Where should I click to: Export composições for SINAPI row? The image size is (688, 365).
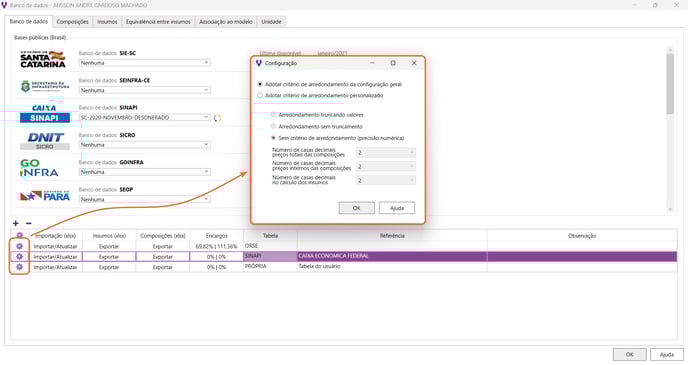point(162,257)
